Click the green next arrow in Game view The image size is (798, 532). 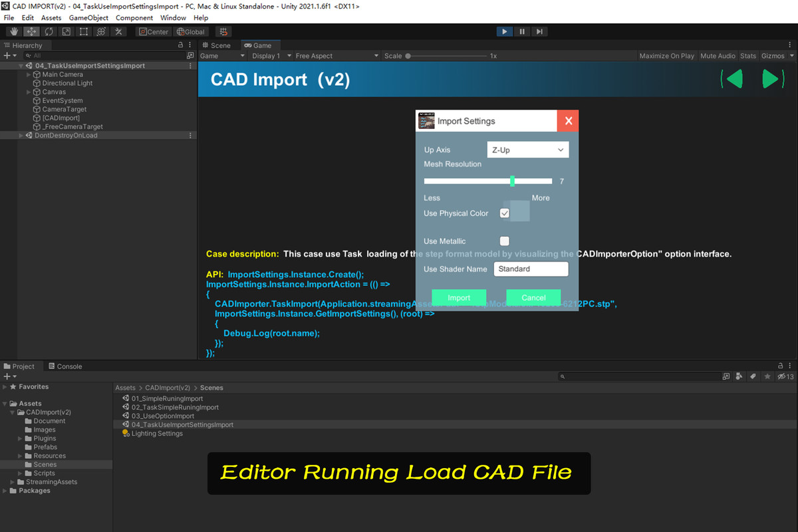(773, 79)
